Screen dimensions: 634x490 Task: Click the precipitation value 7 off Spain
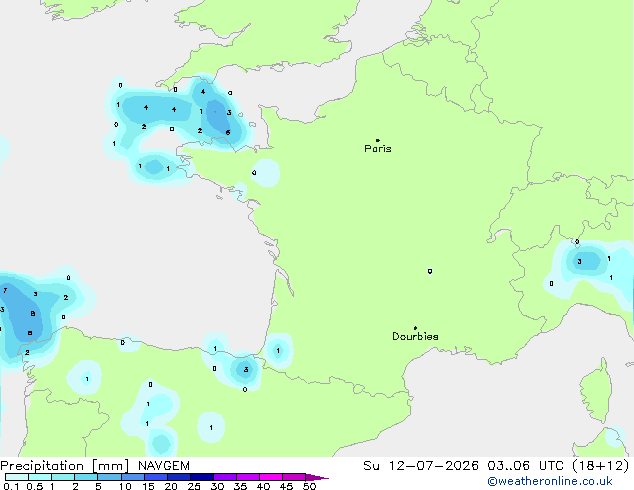[x=5, y=290]
